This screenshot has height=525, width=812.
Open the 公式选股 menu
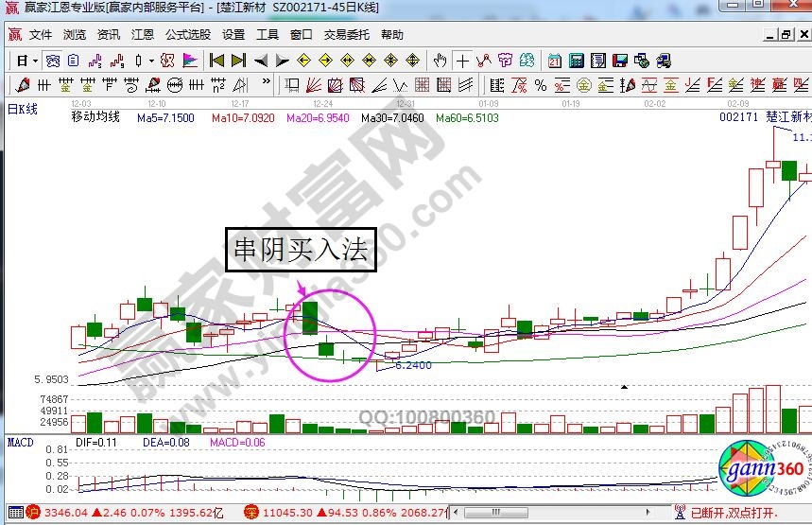pos(188,35)
